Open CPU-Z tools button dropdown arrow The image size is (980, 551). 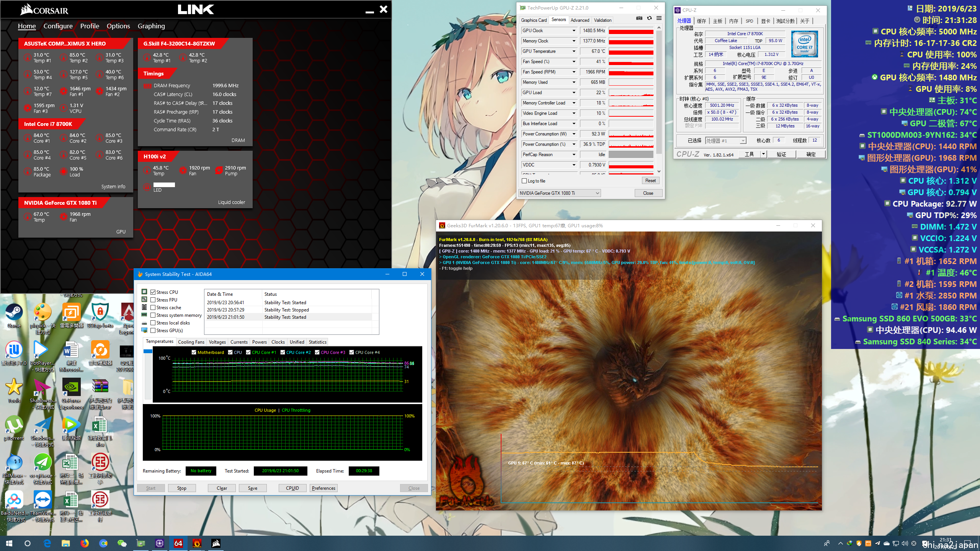click(x=763, y=154)
